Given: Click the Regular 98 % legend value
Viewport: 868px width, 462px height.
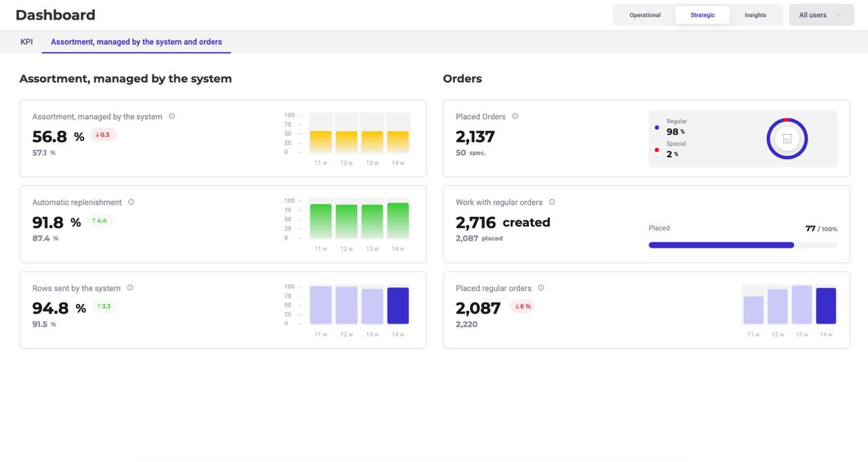Looking at the screenshot, I should click(x=675, y=131).
